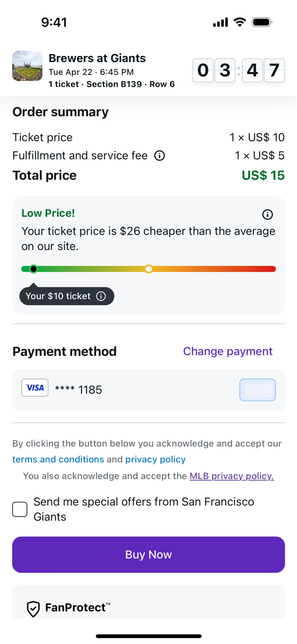This screenshot has height=644, width=297.
Task: Tap info icon in Your $10 ticket tooltip
Action: (101, 296)
